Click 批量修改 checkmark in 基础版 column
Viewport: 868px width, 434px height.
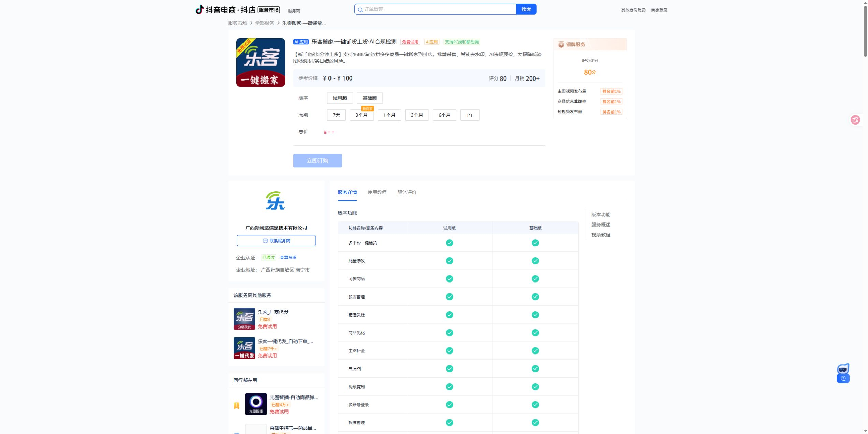click(x=535, y=261)
